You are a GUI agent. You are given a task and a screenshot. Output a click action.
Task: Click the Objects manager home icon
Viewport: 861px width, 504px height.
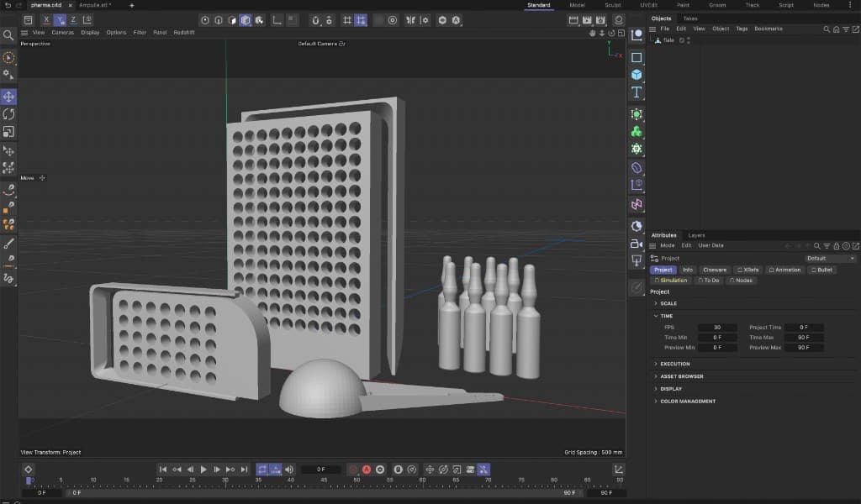tap(837, 29)
